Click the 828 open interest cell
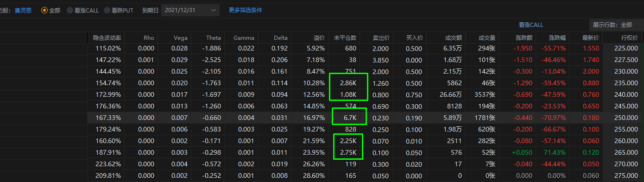The width and height of the screenshot is (644, 182). [351, 129]
